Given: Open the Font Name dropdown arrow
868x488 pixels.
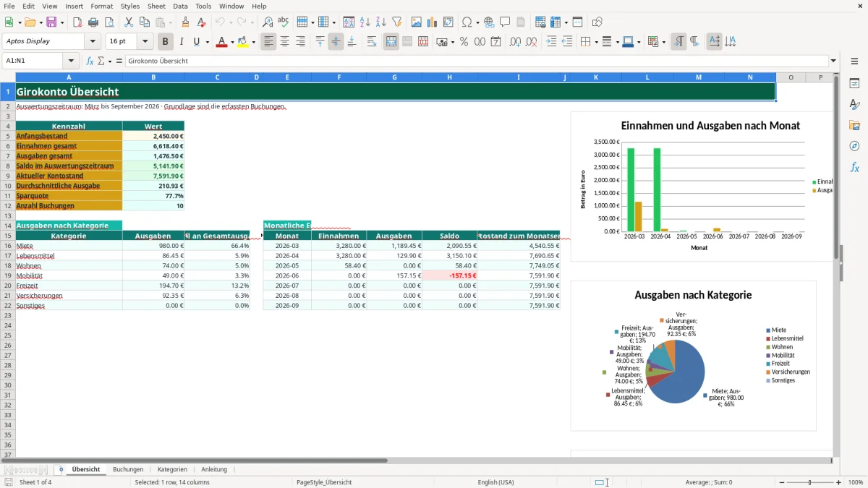Looking at the screenshot, I should [x=93, y=42].
